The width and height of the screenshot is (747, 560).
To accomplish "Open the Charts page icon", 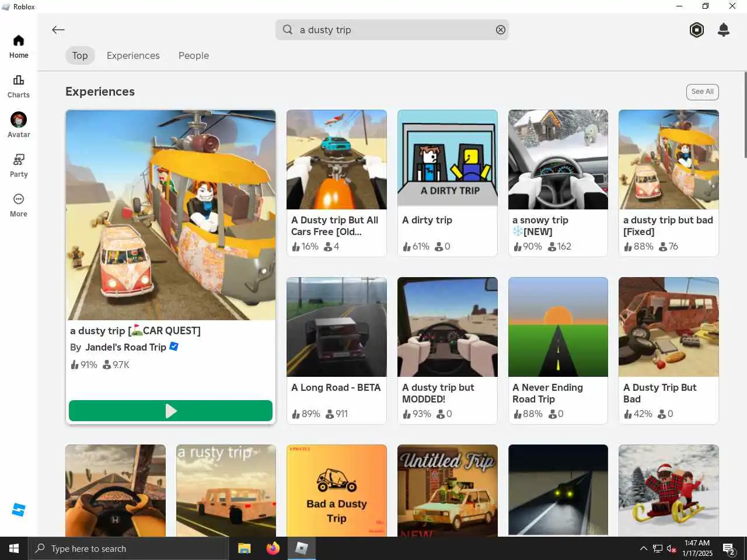I will pos(19,80).
